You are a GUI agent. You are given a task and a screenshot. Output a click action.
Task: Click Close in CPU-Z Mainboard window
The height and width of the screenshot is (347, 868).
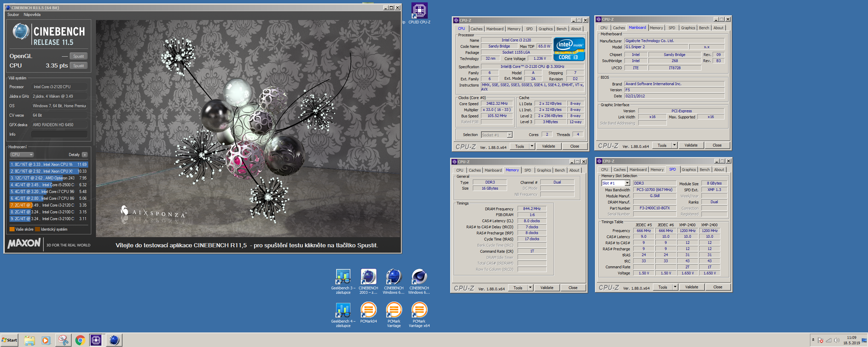point(717,145)
